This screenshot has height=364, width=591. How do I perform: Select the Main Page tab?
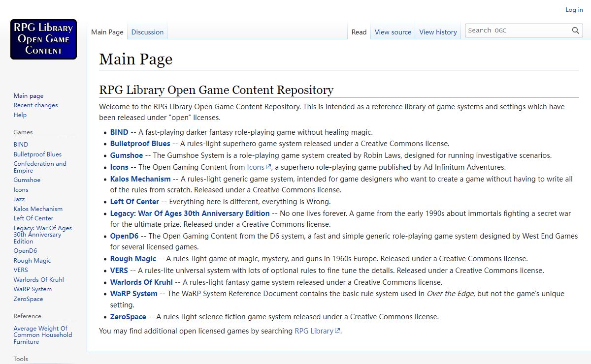(107, 32)
